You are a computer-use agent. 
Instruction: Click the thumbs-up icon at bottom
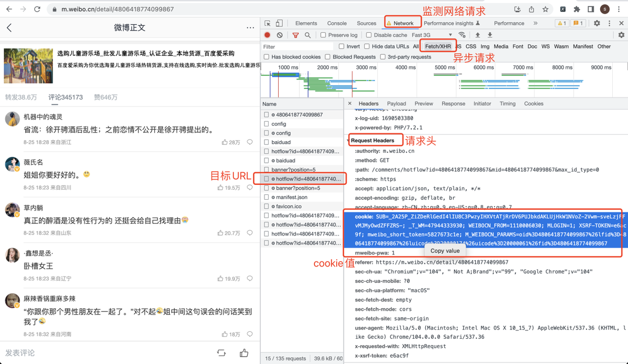(x=244, y=353)
